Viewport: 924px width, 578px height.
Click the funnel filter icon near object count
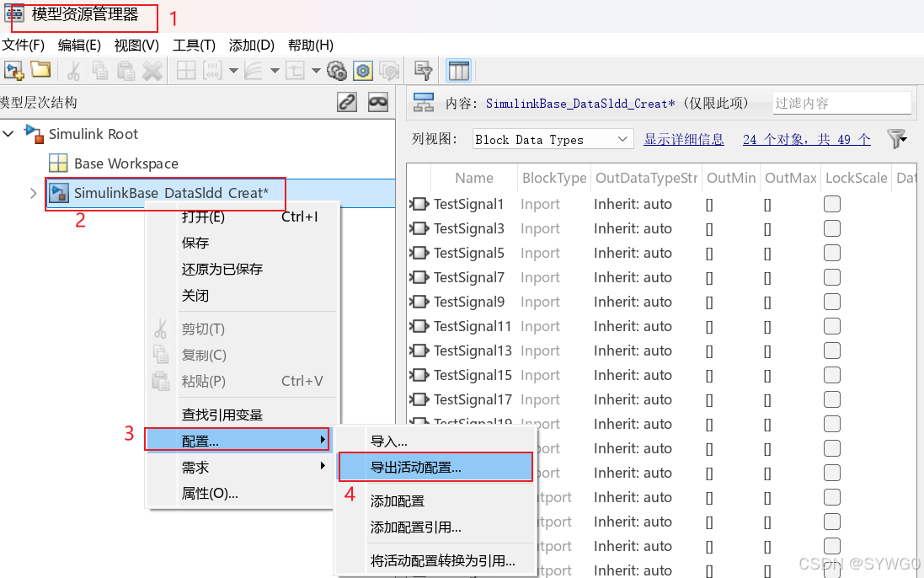click(x=897, y=139)
